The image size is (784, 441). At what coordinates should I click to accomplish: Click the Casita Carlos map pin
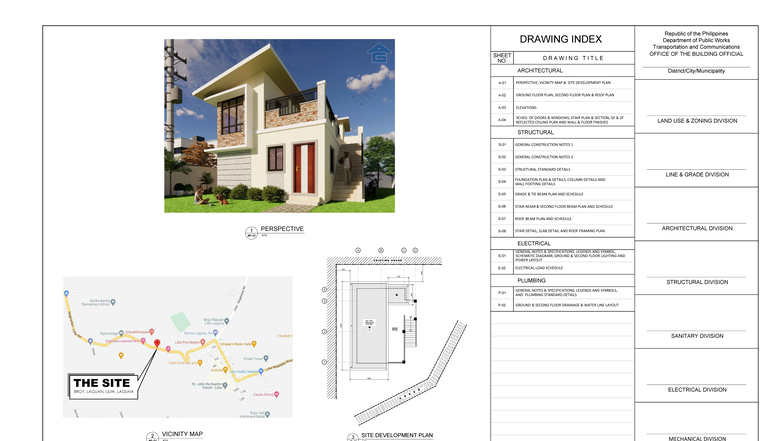[x=276, y=394]
